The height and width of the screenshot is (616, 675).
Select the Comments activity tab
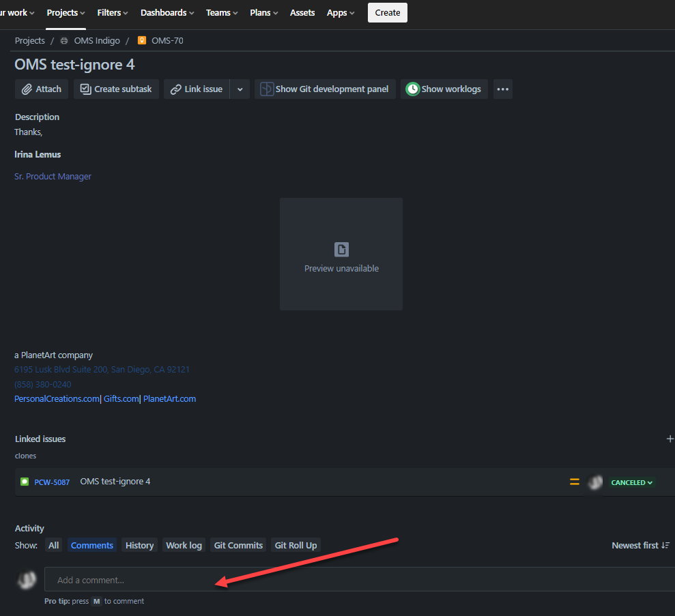pyautogui.click(x=91, y=545)
